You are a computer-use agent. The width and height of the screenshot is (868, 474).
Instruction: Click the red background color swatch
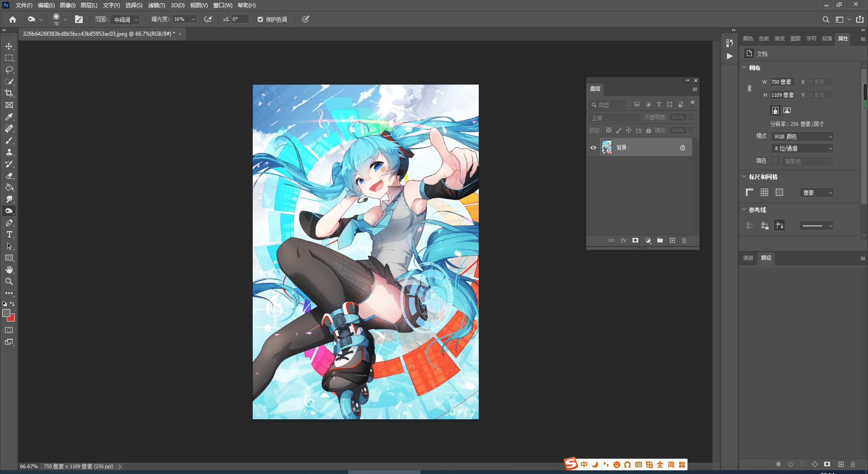point(12,319)
